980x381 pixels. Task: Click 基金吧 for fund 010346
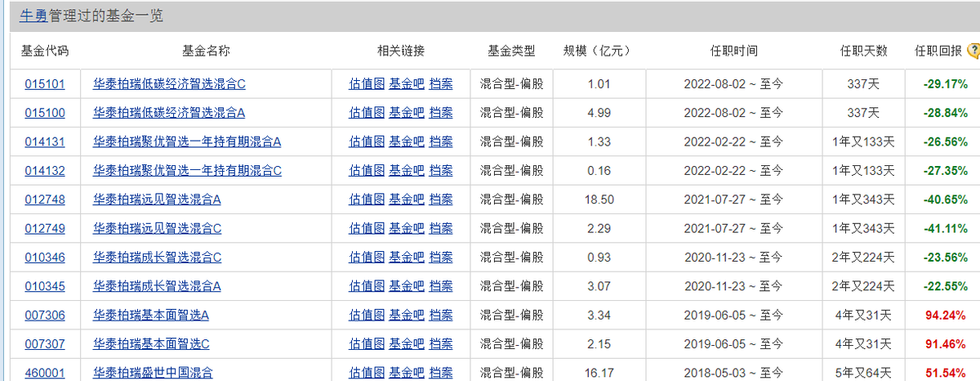(x=407, y=257)
